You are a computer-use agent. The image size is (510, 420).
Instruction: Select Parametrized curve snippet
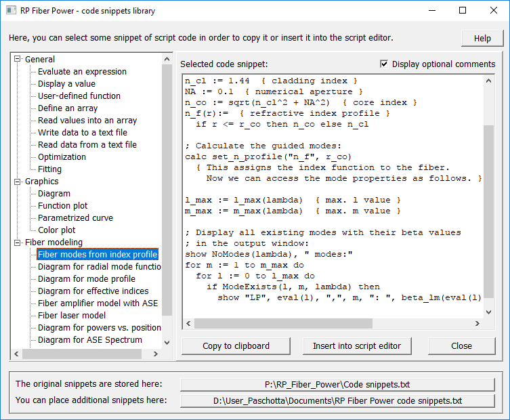coord(75,218)
